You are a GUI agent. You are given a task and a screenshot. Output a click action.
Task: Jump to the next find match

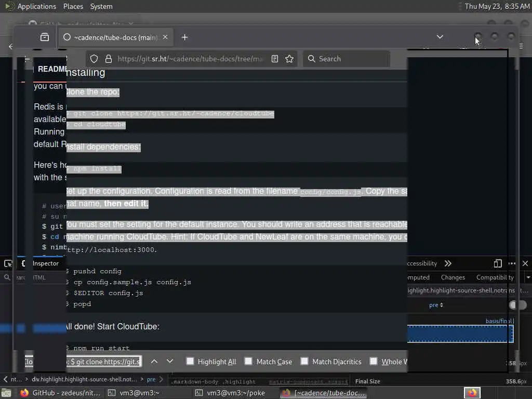coord(170,362)
